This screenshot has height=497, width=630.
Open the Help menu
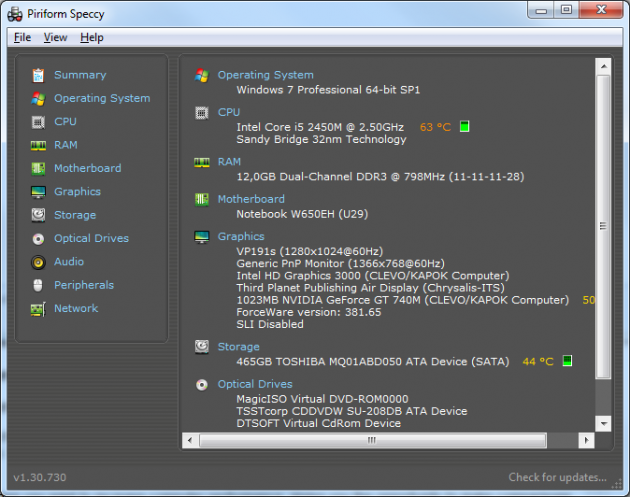coord(92,37)
